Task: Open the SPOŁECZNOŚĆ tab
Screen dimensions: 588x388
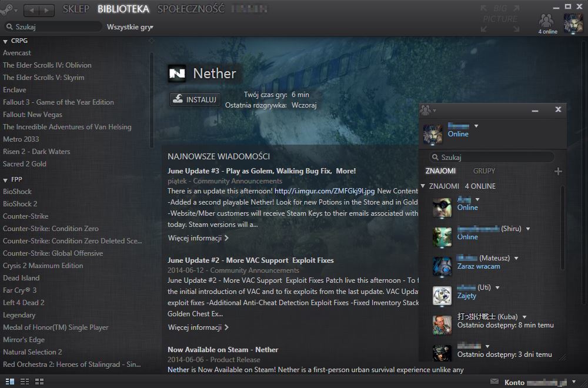Action: (191, 9)
